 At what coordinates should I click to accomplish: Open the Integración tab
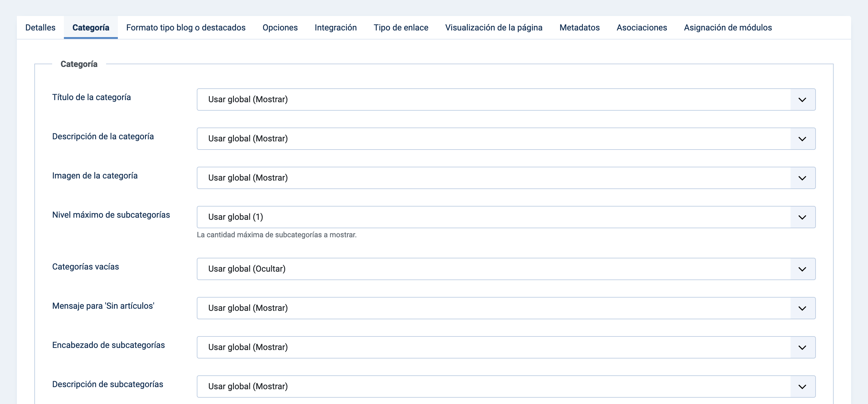click(x=336, y=27)
